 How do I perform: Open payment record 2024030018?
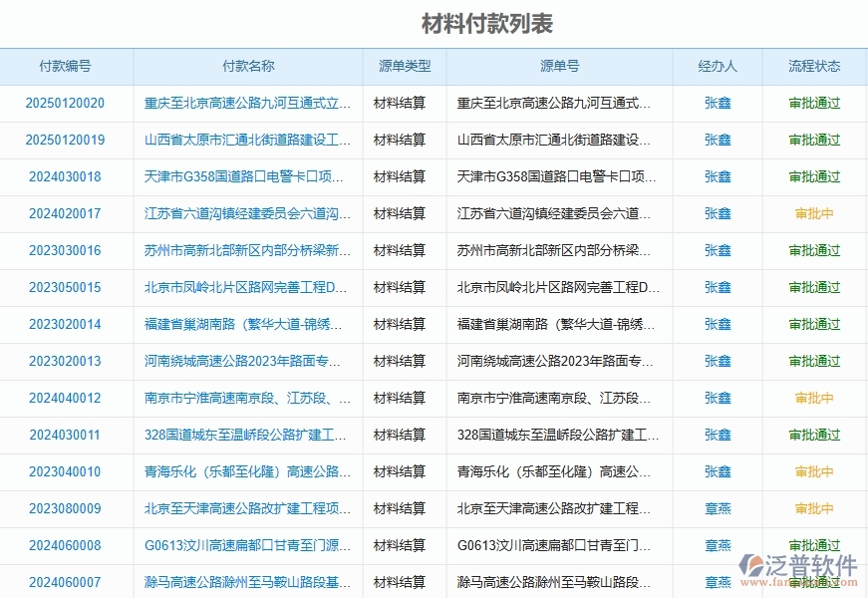pos(62,176)
